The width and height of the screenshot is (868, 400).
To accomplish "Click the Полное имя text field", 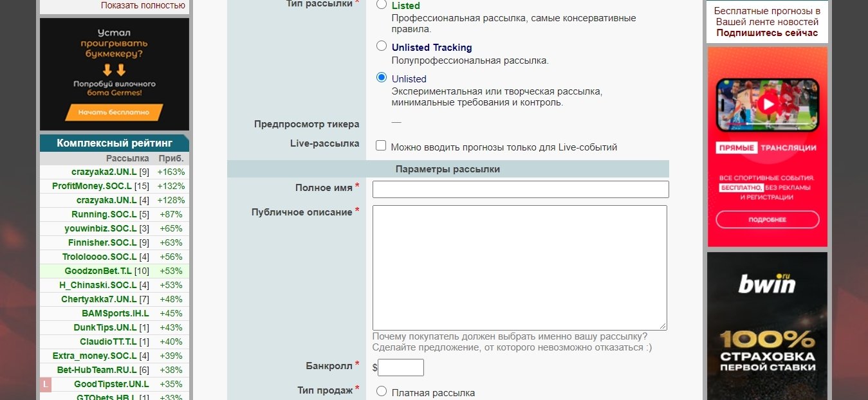I will coord(521,189).
